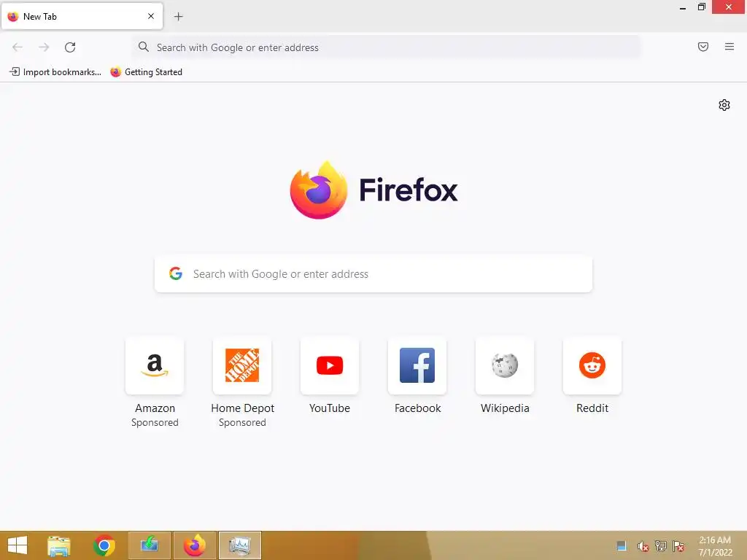Open Getting Started bookmark
The width and height of the screenshot is (747, 560).
pyautogui.click(x=146, y=72)
